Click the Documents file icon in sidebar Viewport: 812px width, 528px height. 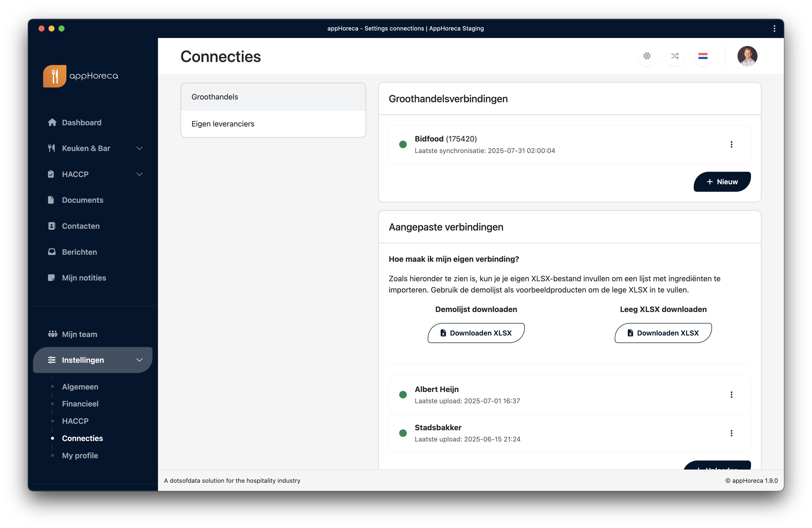pyautogui.click(x=51, y=200)
